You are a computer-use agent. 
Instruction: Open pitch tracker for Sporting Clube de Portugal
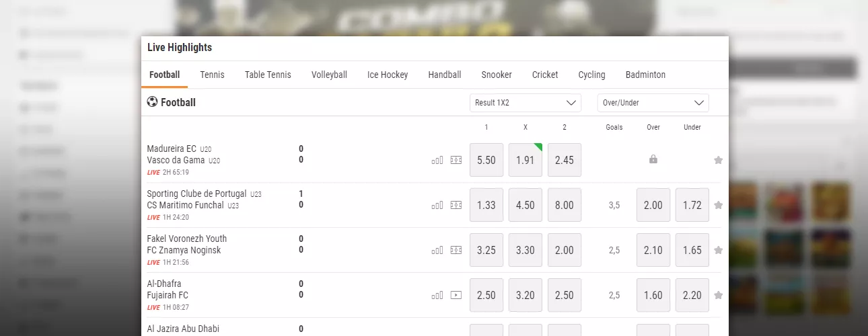456,205
